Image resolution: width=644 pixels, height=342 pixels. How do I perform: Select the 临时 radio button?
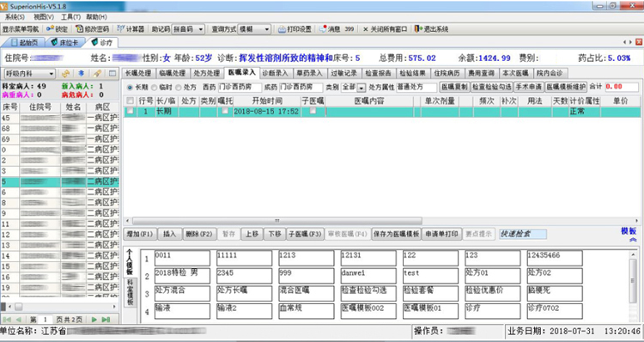[x=154, y=88]
